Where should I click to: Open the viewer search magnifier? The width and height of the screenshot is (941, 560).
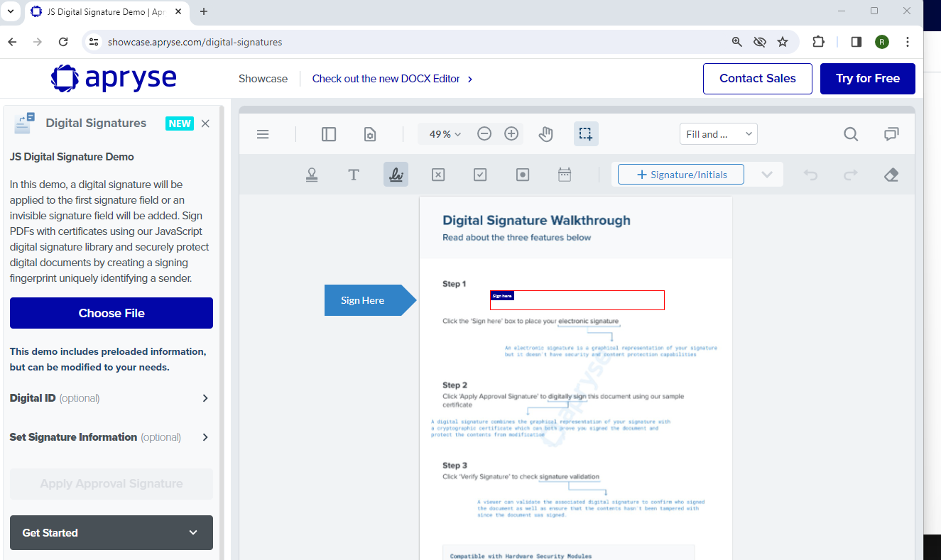pos(851,133)
